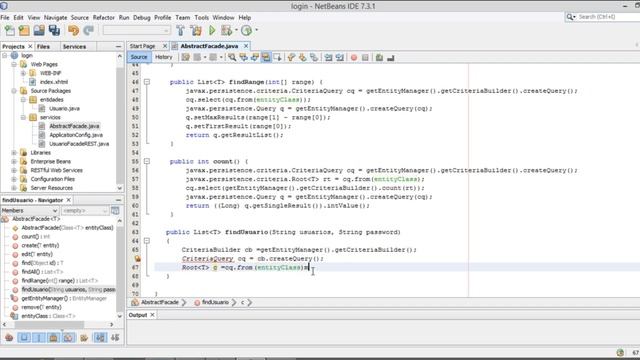This screenshot has width=640, height=360.
Task: Click the New Project toolbar icon
Action: (x=24, y=30)
